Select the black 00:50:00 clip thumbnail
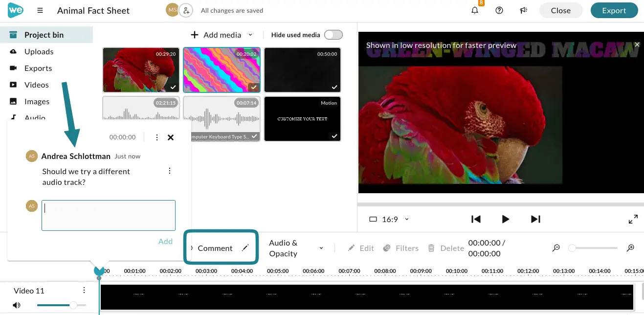The image size is (644, 315). 303,70
